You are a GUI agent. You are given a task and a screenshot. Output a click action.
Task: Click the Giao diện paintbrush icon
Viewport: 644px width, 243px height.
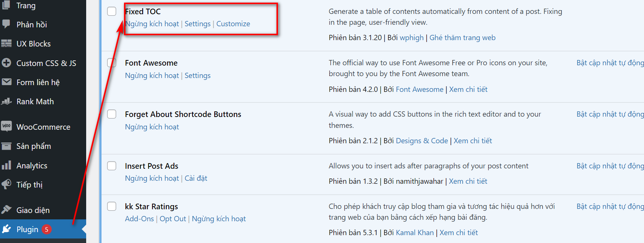coord(6,210)
